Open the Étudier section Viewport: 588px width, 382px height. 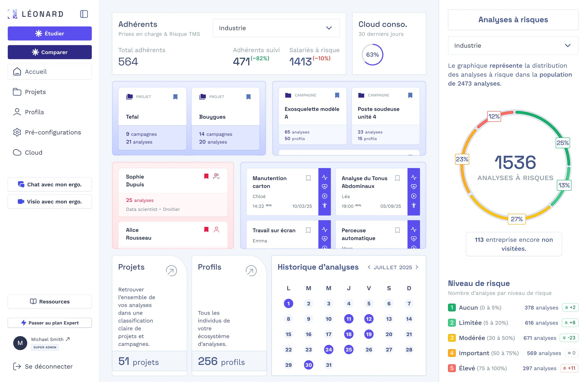point(50,33)
